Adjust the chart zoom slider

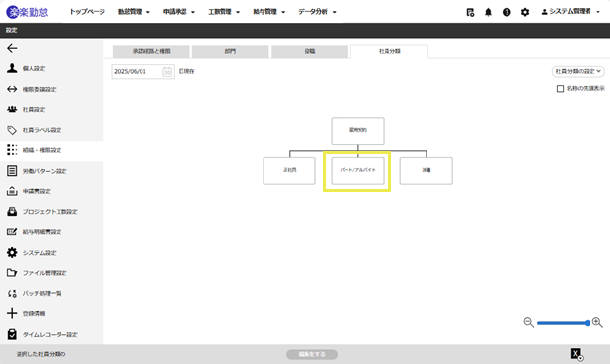coord(563,323)
